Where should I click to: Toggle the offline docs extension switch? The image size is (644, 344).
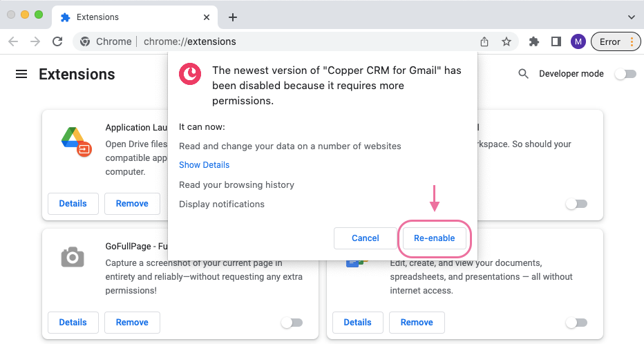577,323
